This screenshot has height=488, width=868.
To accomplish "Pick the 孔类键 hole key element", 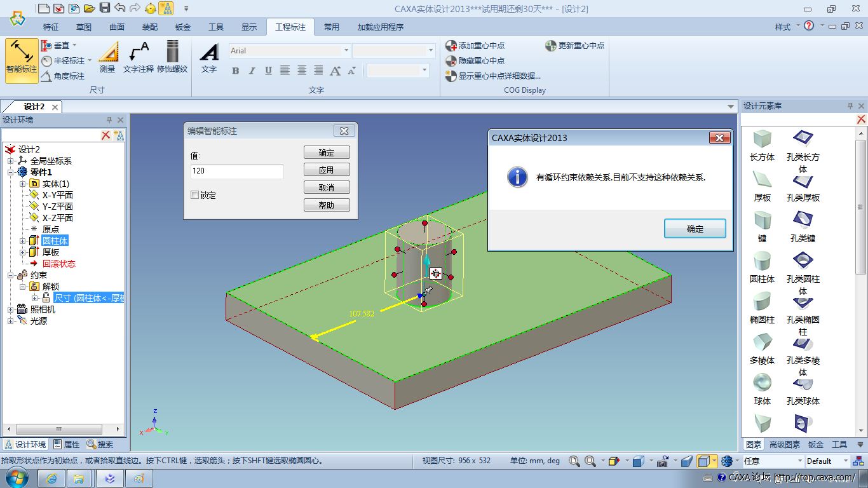I will coord(803,220).
